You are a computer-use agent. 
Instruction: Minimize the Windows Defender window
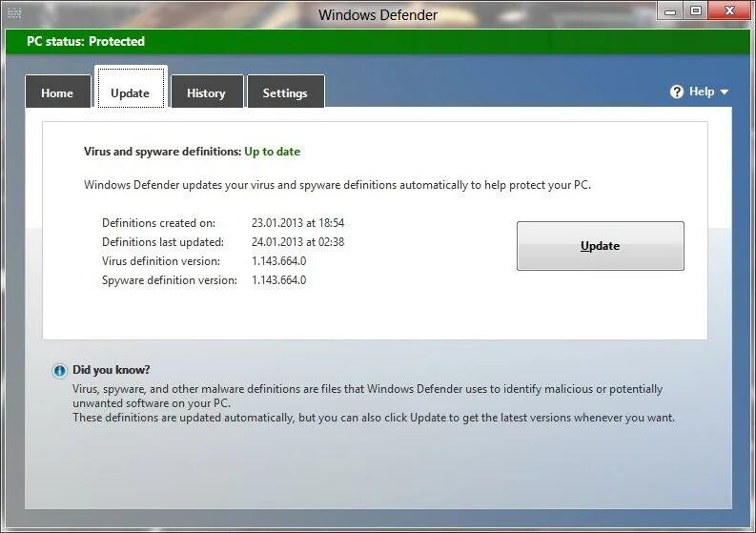click(x=669, y=10)
